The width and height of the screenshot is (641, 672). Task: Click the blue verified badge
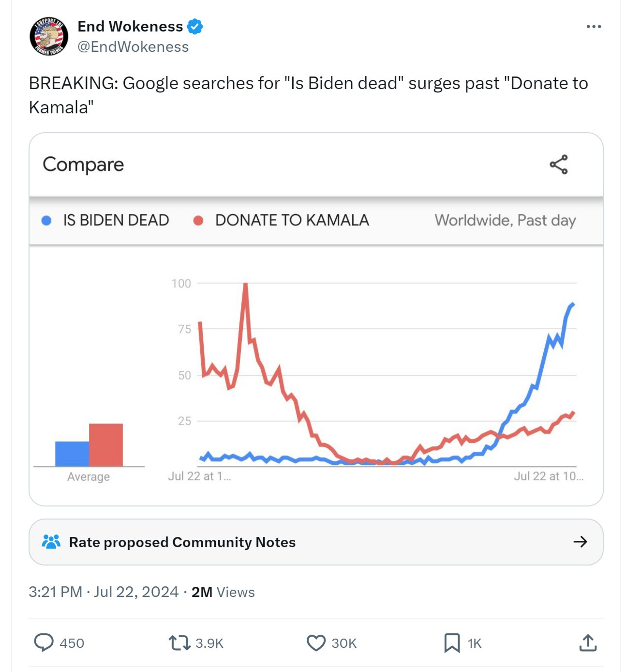[x=195, y=27]
